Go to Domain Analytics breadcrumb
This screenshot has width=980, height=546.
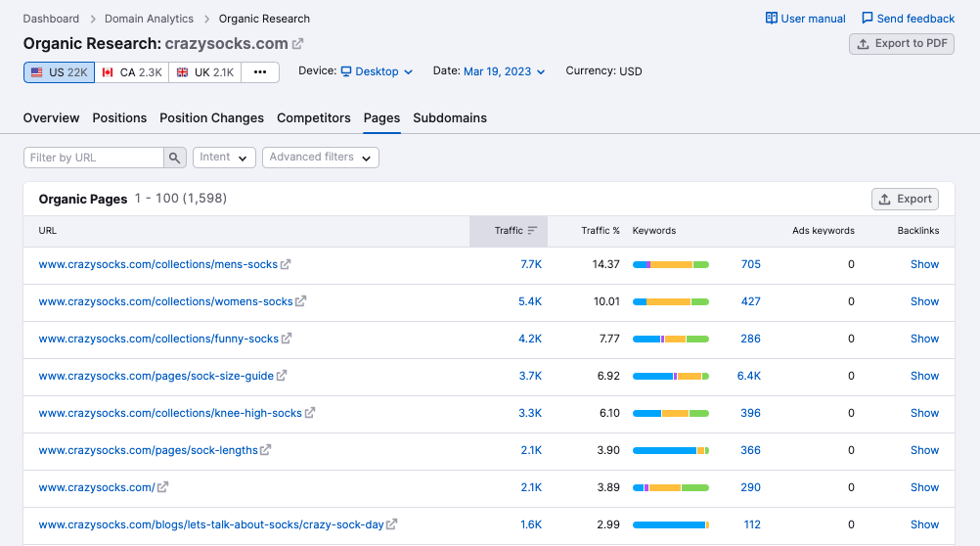pos(149,19)
